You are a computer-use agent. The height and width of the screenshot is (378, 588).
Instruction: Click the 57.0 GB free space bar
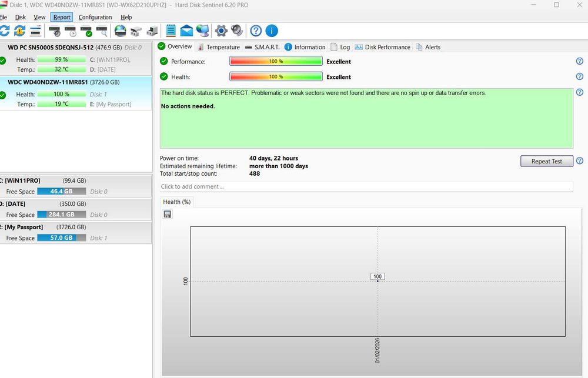coord(62,237)
